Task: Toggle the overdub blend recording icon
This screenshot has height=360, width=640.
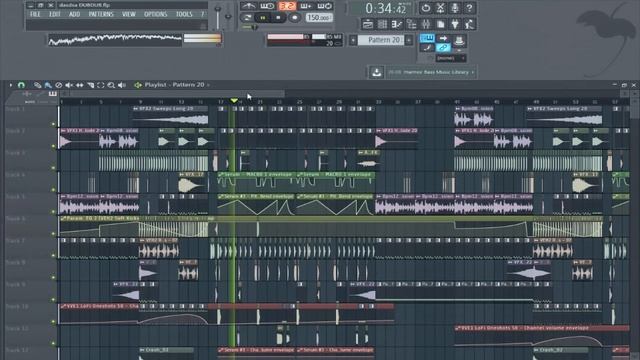Action: click(306, 6)
